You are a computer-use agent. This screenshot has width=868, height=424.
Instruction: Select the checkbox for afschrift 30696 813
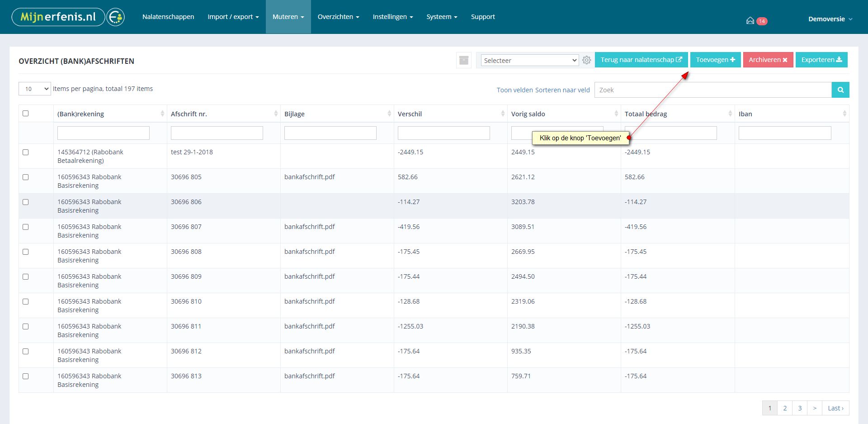[26, 376]
